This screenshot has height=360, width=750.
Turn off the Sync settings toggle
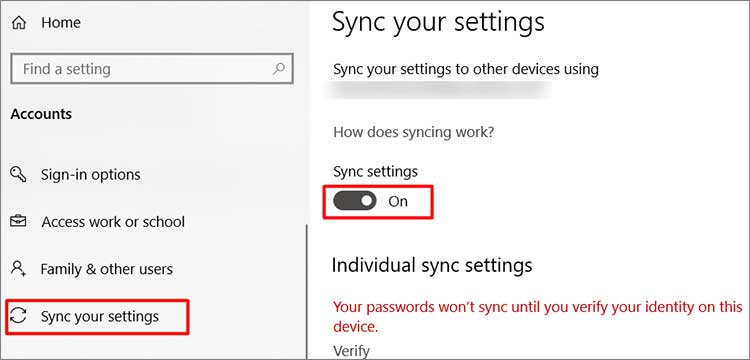[x=355, y=201]
